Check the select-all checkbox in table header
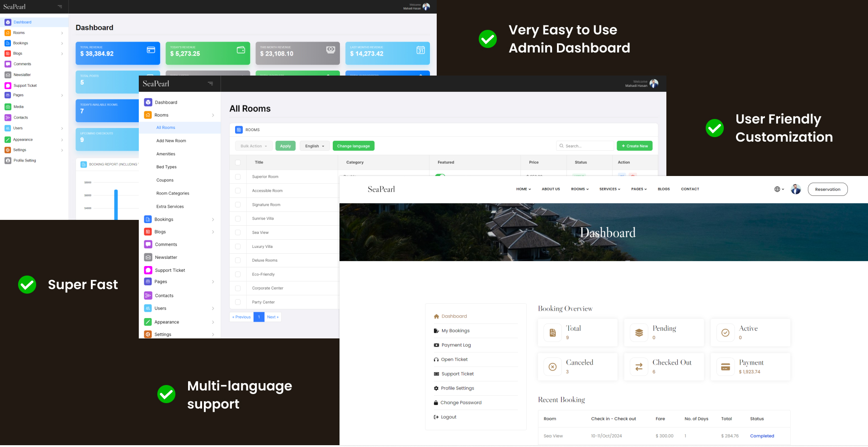Viewport: 868px width, 447px height. pyautogui.click(x=238, y=162)
